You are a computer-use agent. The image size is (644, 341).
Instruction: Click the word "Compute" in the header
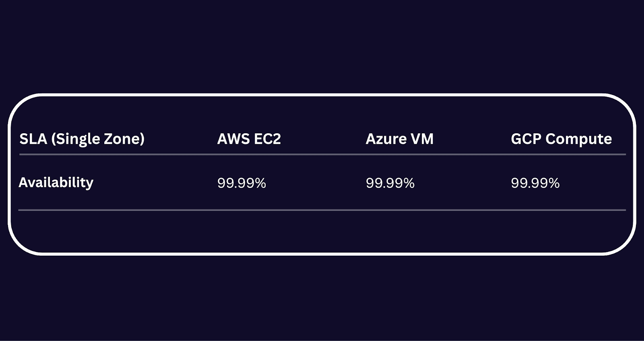pyautogui.click(x=578, y=139)
